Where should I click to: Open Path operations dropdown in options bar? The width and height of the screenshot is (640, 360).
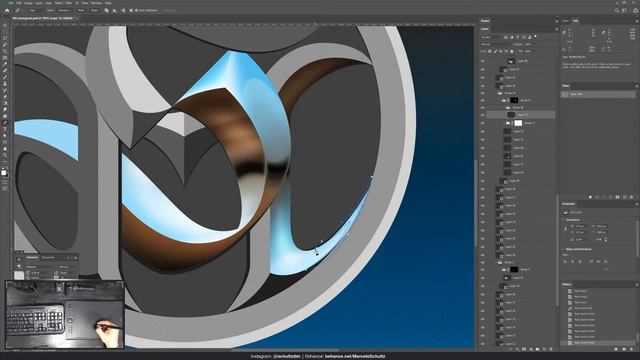(107, 10)
